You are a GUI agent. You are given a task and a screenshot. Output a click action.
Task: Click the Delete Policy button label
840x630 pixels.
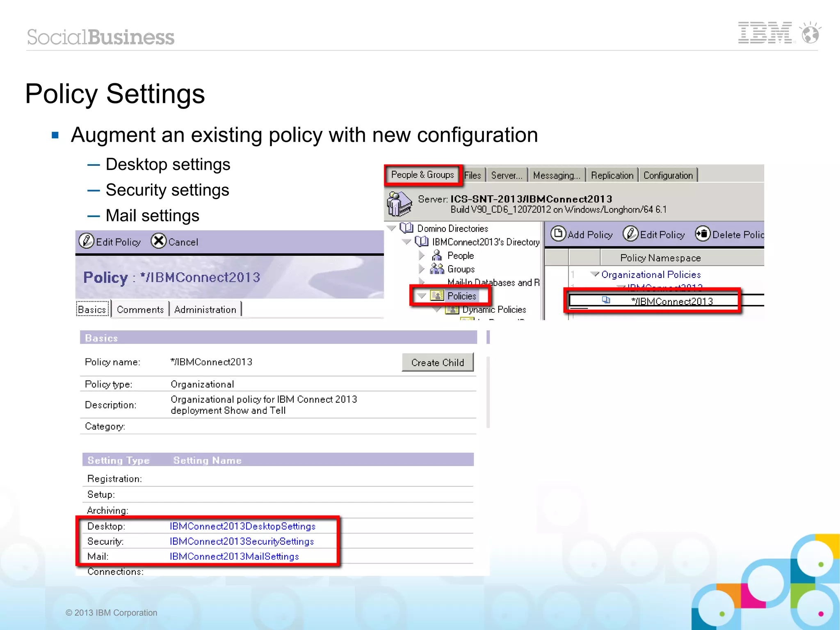click(738, 235)
